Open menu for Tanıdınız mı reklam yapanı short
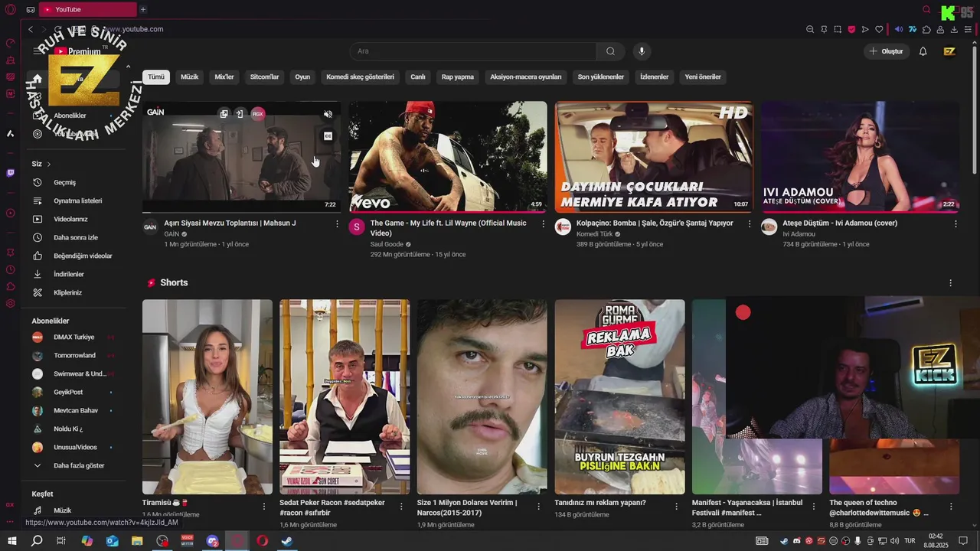 click(677, 507)
